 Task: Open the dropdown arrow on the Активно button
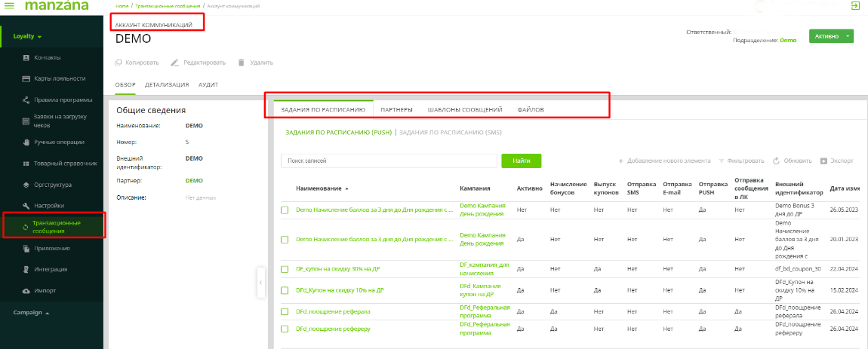pos(848,36)
